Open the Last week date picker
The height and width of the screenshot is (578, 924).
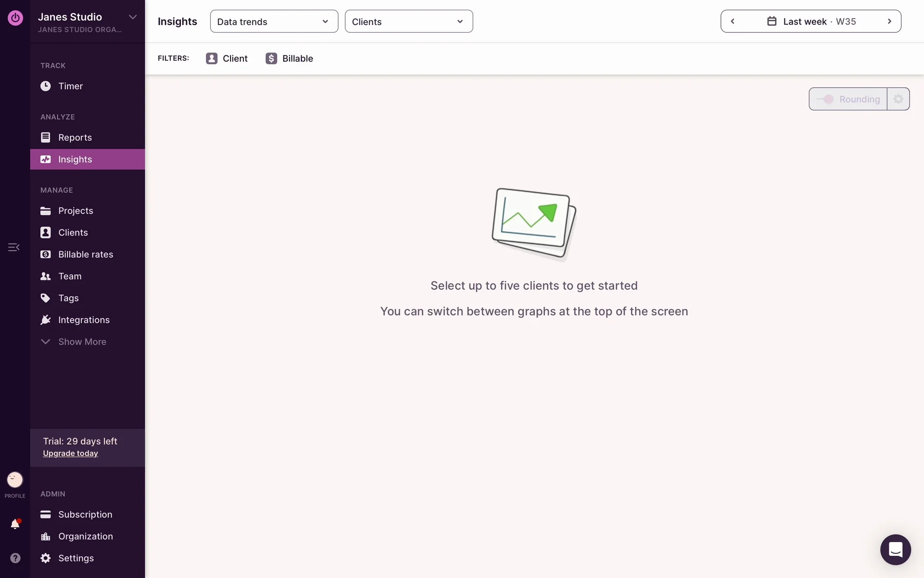coord(811,21)
